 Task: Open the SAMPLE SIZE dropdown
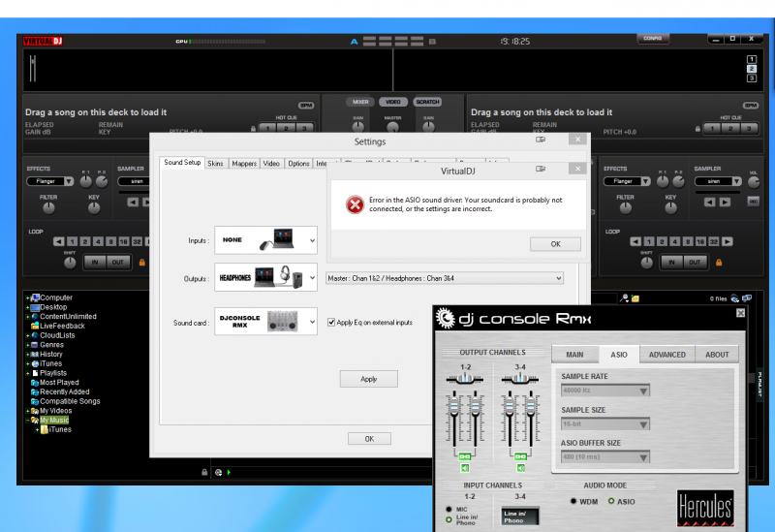[x=605, y=424]
